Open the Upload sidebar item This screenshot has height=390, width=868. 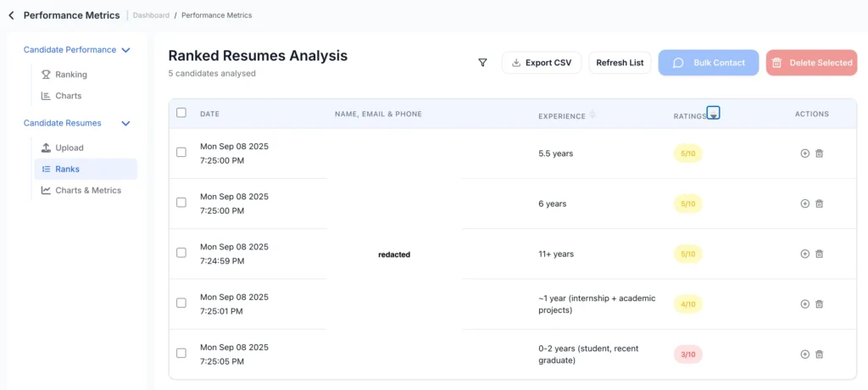[x=70, y=148]
